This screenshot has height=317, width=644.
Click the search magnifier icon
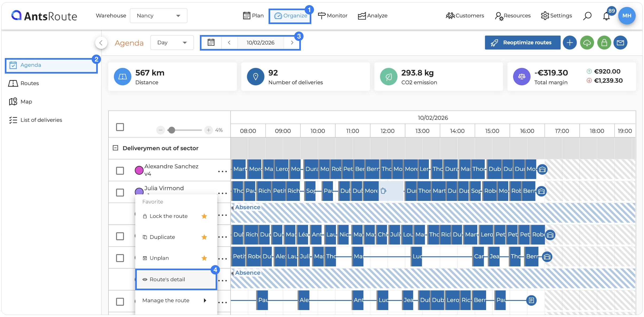pyautogui.click(x=587, y=16)
